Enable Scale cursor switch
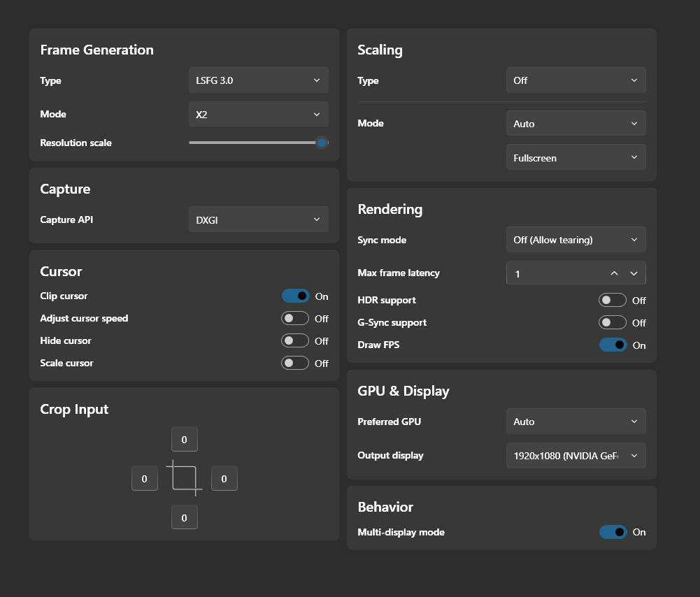 click(295, 364)
